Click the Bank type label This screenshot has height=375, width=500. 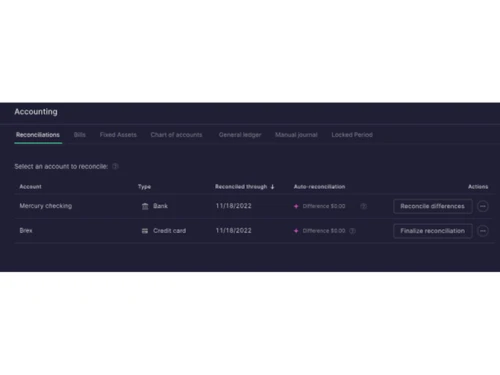160,206
